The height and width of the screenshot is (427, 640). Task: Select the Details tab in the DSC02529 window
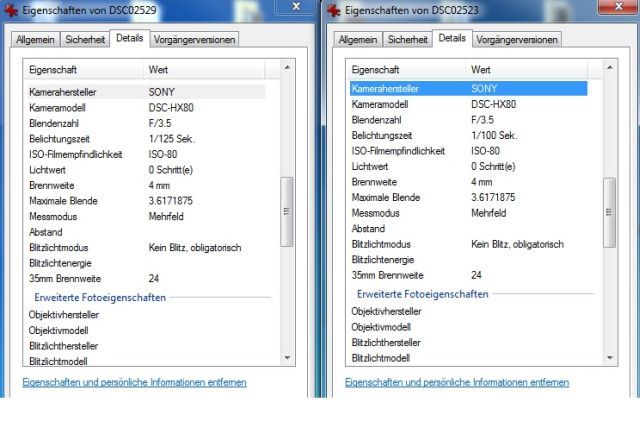point(130,38)
